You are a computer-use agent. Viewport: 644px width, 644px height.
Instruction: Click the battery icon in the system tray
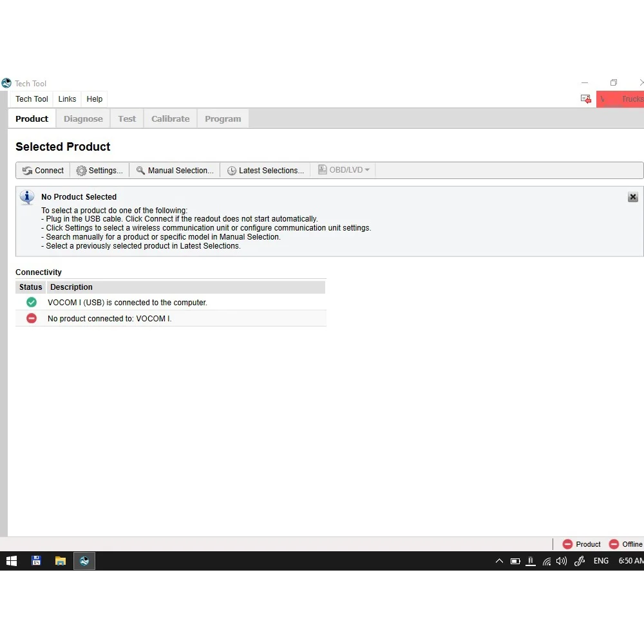coord(515,561)
